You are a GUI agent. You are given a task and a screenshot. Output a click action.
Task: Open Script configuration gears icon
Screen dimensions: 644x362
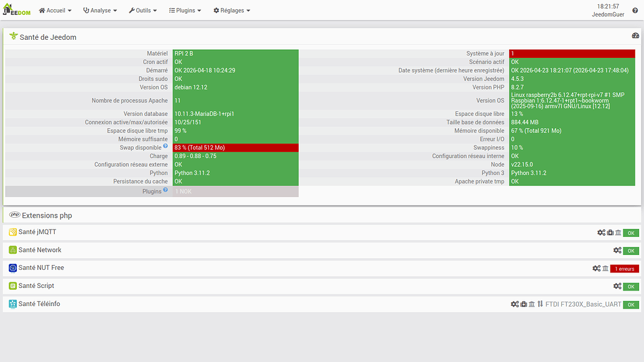click(x=617, y=286)
